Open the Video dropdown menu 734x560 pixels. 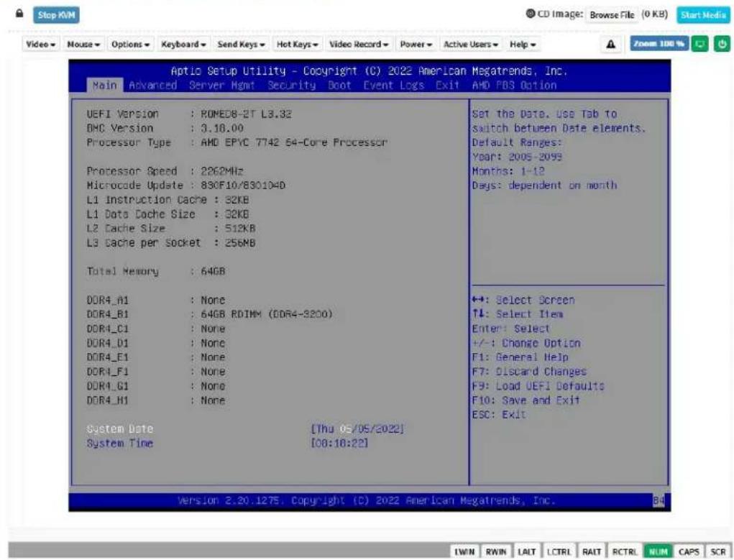pyautogui.click(x=41, y=44)
